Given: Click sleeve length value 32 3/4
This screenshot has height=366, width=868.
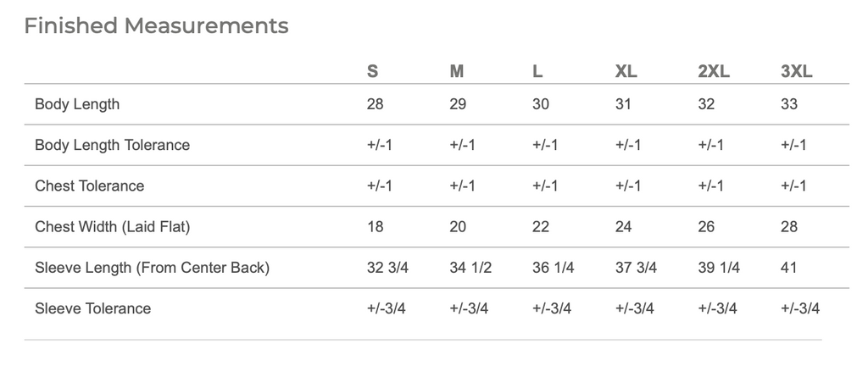Looking at the screenshot, I should click(x=387, y=268).
